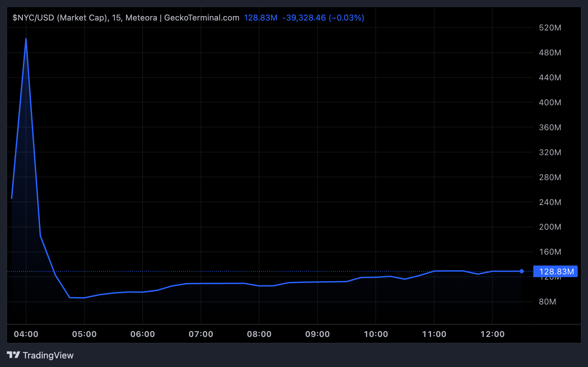Image resolution: width=588 pixels, height=367 pixels.
Task: Click the −39,328.46 change value
Action: click(x=304, y=17)
